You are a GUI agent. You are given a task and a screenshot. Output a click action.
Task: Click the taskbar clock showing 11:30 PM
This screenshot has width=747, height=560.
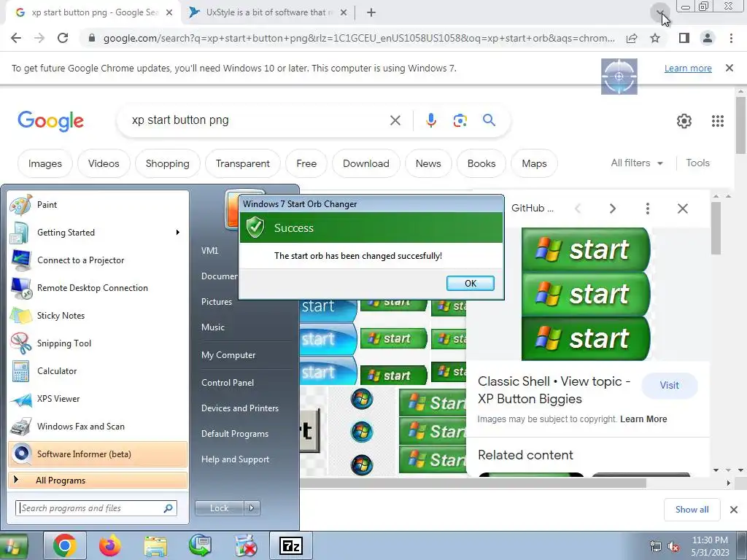pyautogui.click(x=709, y=546)
